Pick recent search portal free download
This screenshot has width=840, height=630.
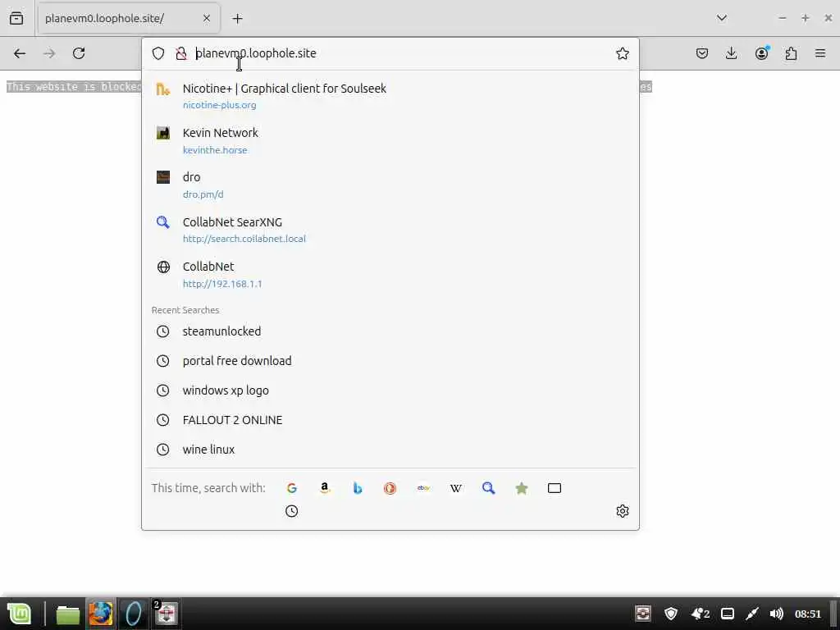(x=390, y=361)
